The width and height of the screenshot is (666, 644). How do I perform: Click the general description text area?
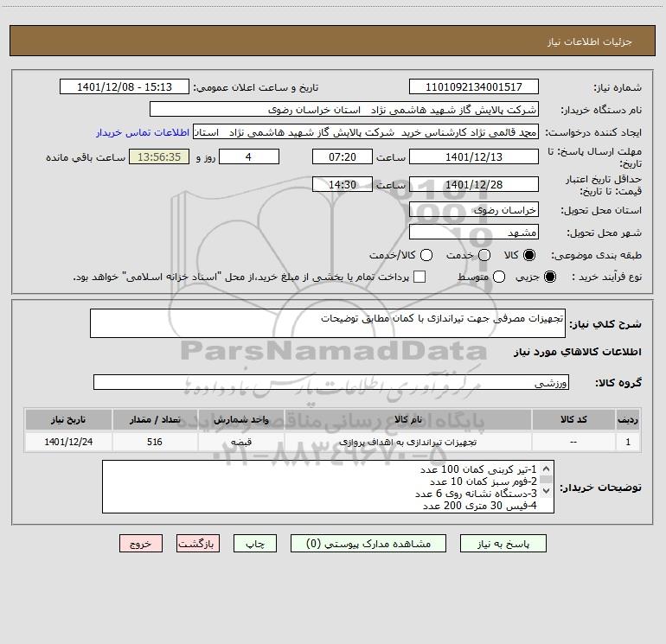click(x=328, y=323)
